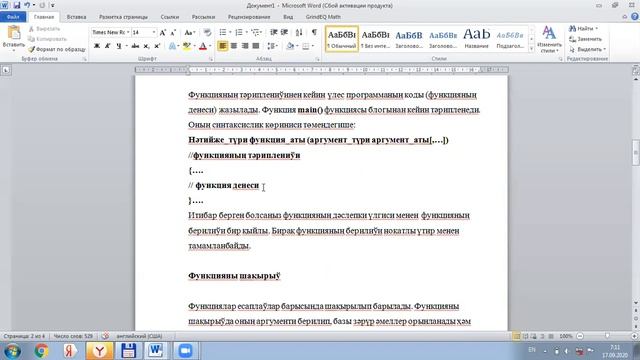
Task: Click the Grow Font icon
Action: tap(163, 33)
